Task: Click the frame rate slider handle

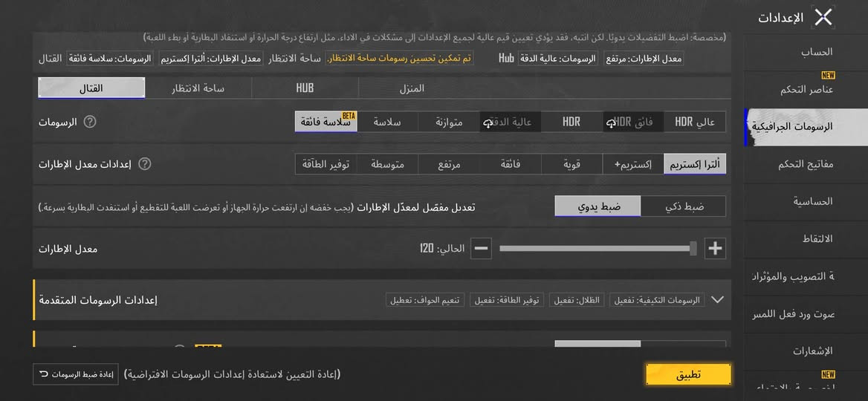Action: (x=693, y=249)
